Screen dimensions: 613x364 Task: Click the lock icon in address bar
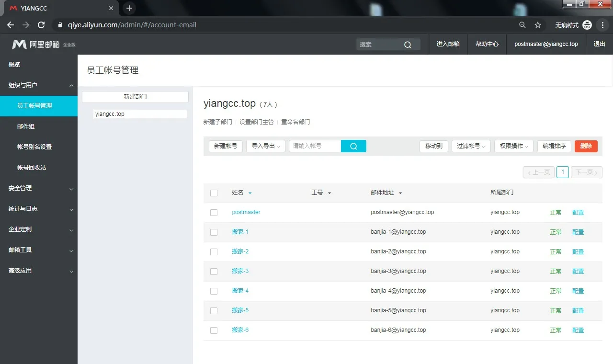pyautogui.click(x=60, y=25)
